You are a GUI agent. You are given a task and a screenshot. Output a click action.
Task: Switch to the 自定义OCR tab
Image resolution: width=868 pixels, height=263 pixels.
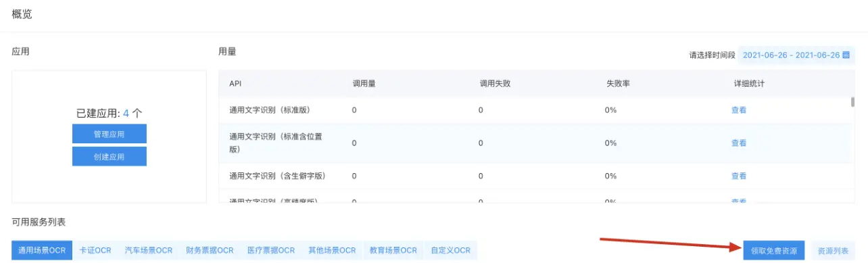coord(451,250)
